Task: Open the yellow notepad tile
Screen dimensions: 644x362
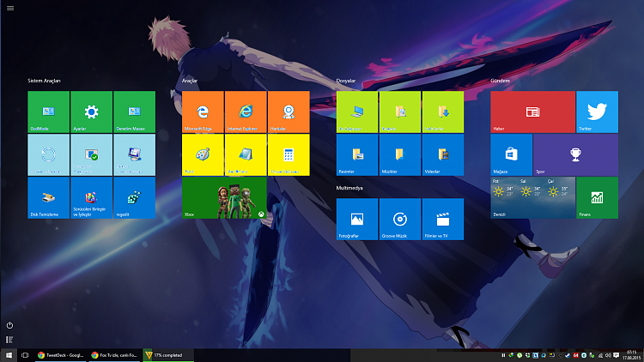Action: (246, 154)
